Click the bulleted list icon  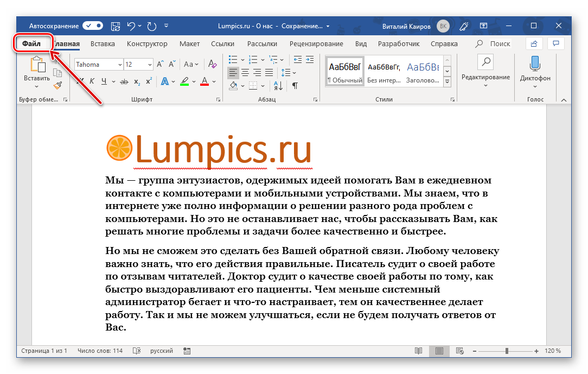pyautogui.click(x=233, y=60)
